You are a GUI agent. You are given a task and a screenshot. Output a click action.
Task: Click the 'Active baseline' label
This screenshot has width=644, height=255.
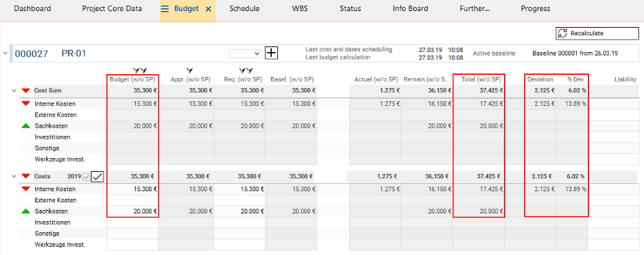[494, 53]
